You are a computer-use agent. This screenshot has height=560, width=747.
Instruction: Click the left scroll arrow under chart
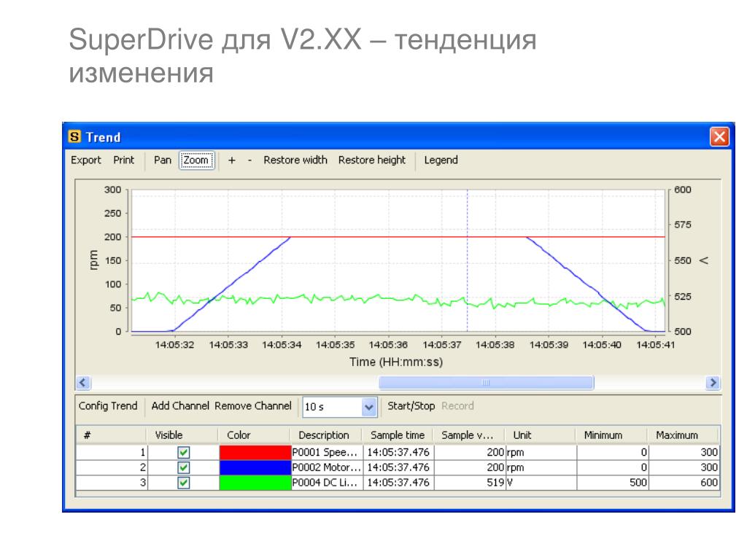click(83, 382)
